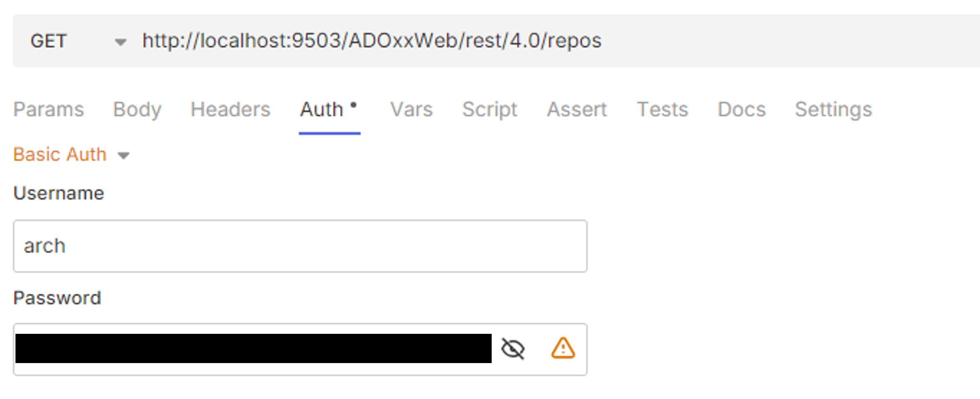The height and width of the screenshot is (399, 980).
Task: Click the Basic Auth label
Action: [x=59, y=154]
